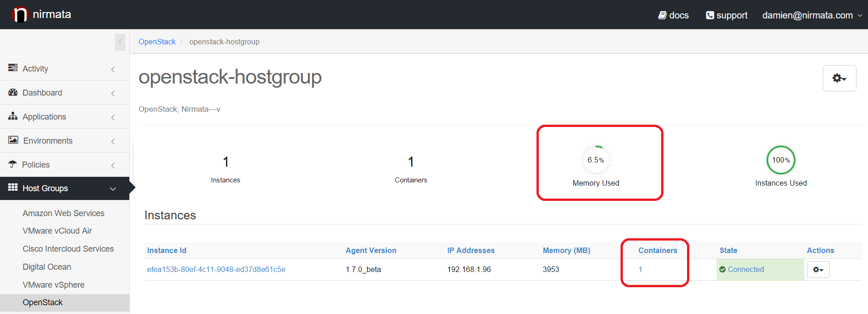Open the damien@nirmata.com account dropdown
This screenshot has width=868, height=314.
812,15
